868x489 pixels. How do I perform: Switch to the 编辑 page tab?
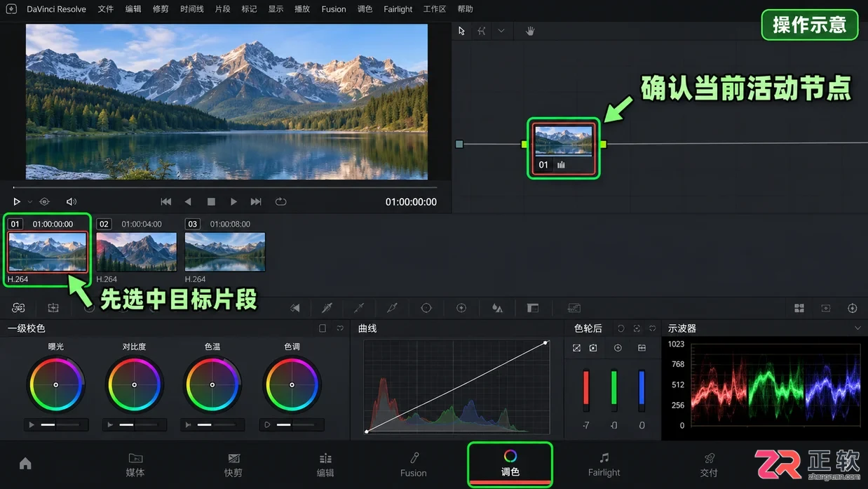[325, 464]
